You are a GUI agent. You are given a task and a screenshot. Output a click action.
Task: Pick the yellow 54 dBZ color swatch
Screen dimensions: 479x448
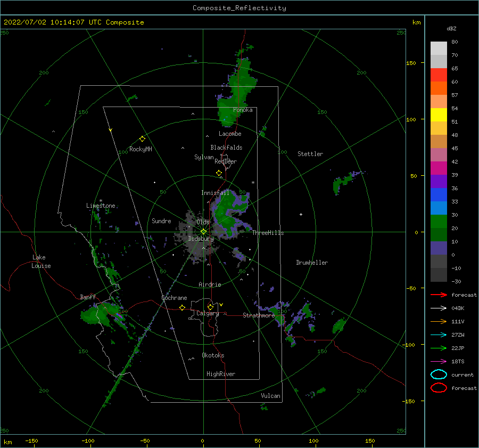[x=439, y=115]
